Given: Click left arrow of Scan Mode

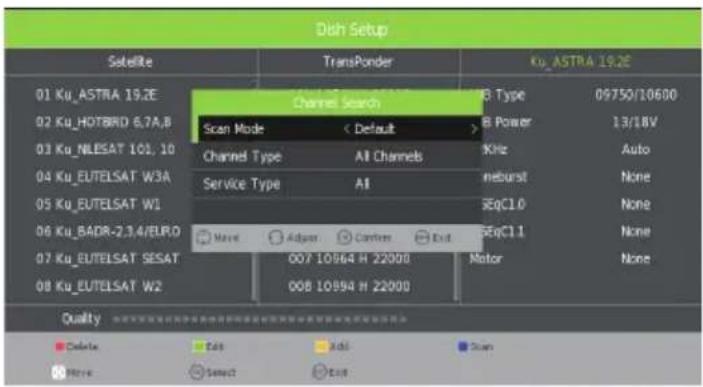Looking at the screenshot, I should click(x=347, y=129).
